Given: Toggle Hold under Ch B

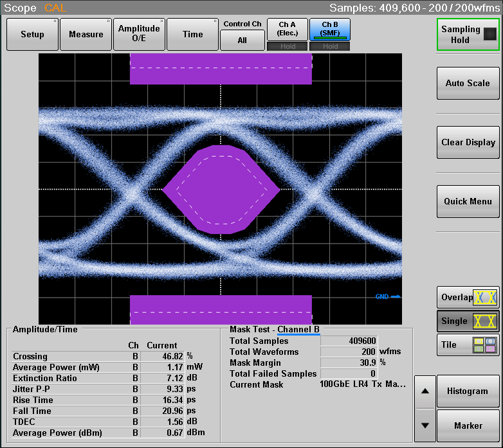Looking at the screenshot, I should (330, 46).
